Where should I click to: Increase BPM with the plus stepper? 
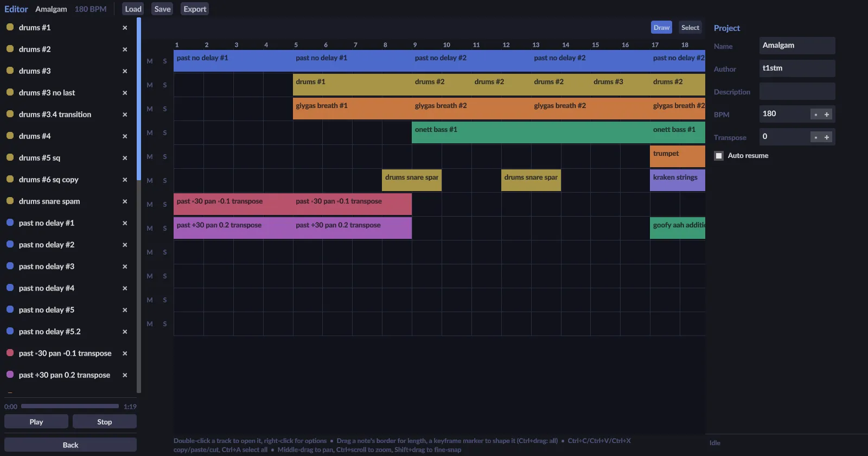(827, 114)
